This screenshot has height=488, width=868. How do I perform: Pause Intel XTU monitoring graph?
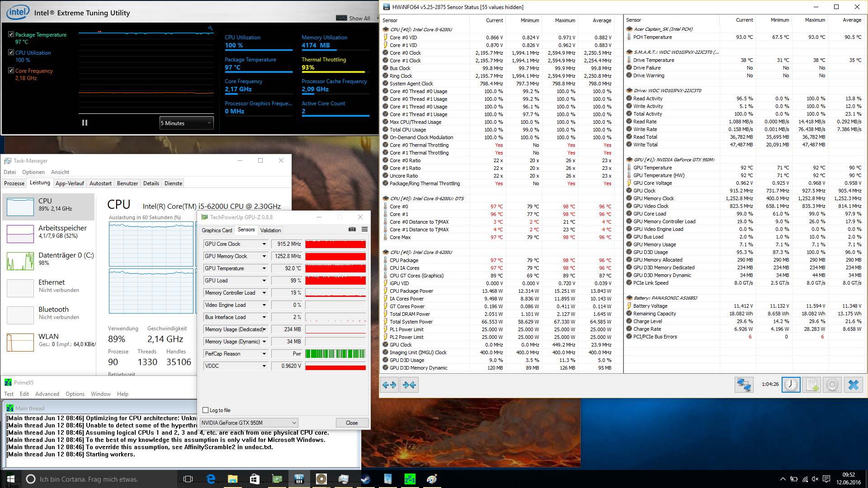pos(85,123)
